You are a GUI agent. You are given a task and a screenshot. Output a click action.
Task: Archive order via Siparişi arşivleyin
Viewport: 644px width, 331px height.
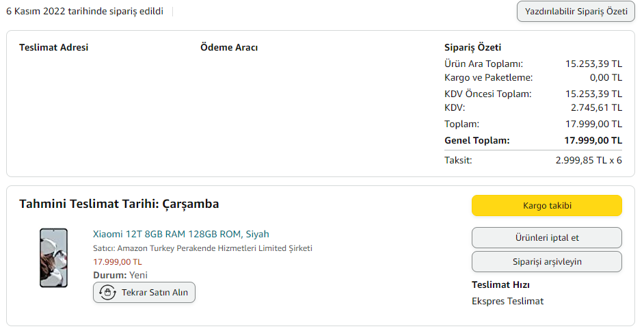point(546,261)
